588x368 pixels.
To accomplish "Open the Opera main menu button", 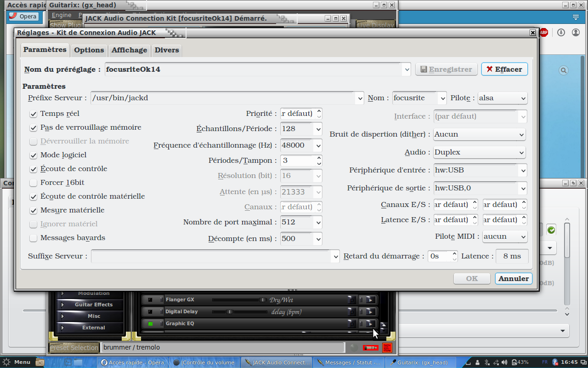I will [23, 16].
